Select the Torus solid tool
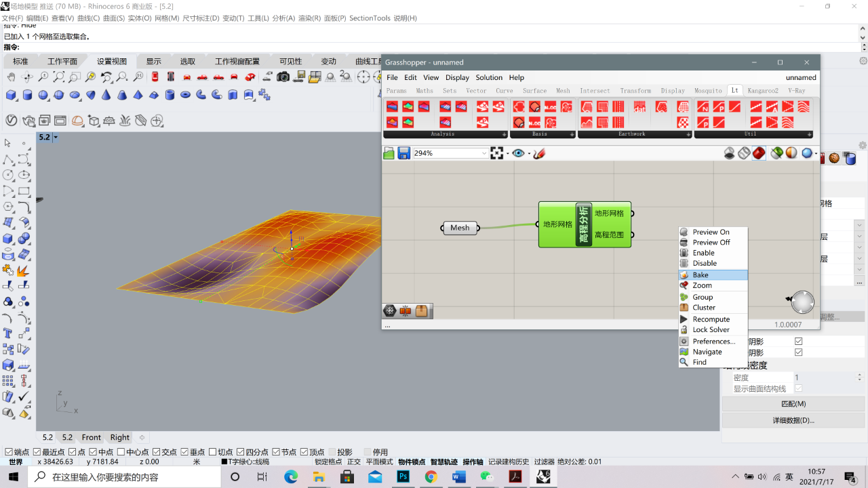 [186, 95]
